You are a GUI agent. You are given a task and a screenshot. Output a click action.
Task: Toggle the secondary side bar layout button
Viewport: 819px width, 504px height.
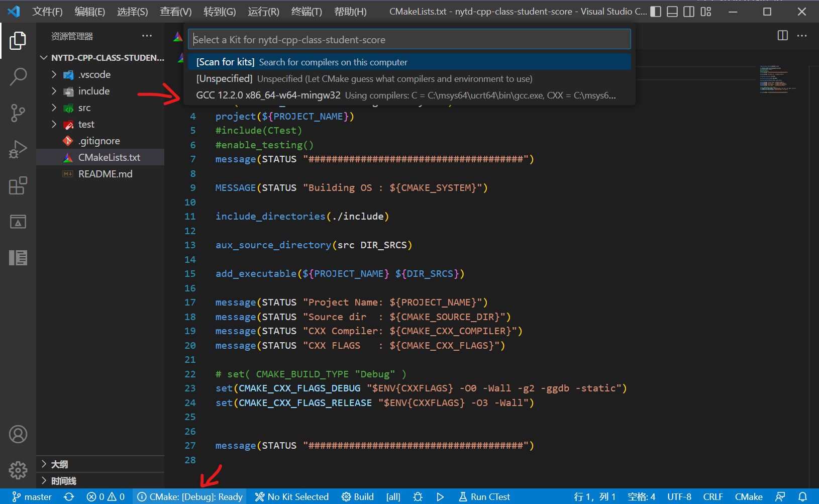click(689, 12)
